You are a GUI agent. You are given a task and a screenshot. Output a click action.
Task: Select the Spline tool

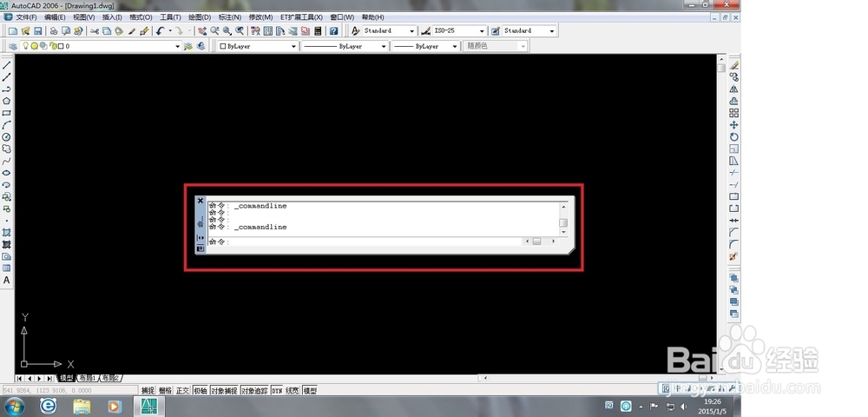pyautogui.click(x=7, y=161)
